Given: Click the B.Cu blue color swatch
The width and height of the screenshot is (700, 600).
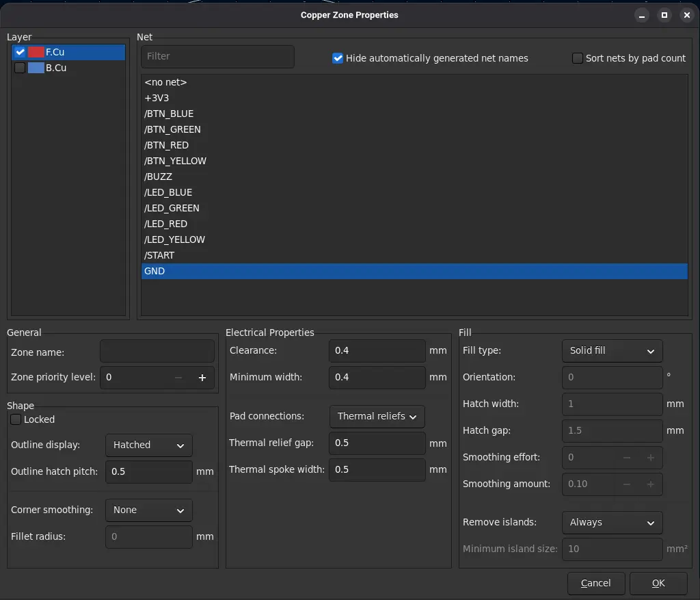Looking at the screenshot, I should tap(36, 68).
